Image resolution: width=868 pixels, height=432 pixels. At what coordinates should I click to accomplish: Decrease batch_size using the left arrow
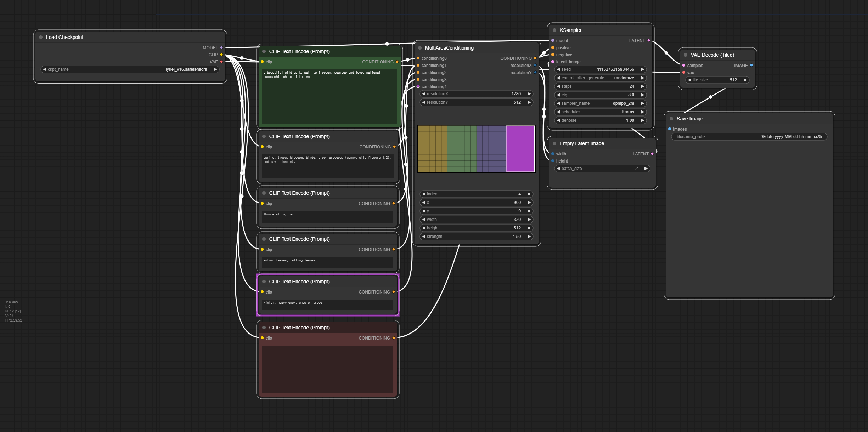tap(559, 169)
